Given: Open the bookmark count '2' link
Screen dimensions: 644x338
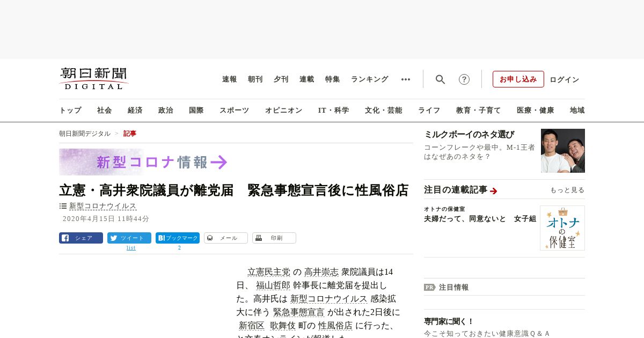Looking at the screenshot, I should [x=179, y=248].
